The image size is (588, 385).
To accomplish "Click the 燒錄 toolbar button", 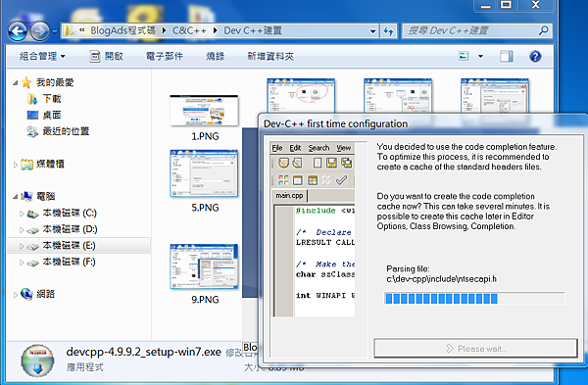I will [216, 57].
